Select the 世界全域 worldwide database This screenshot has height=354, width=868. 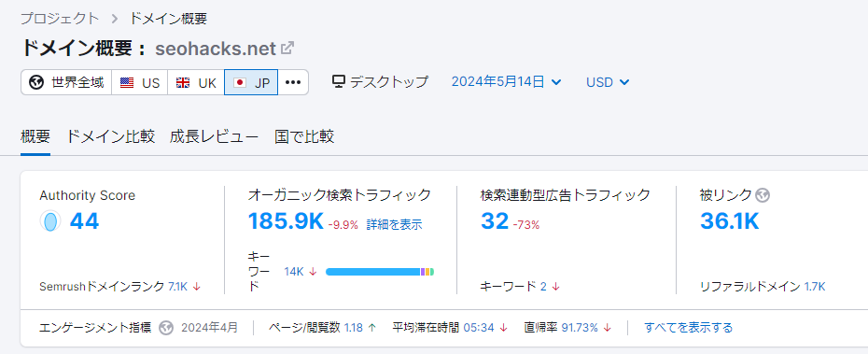[x=66, y=82]
